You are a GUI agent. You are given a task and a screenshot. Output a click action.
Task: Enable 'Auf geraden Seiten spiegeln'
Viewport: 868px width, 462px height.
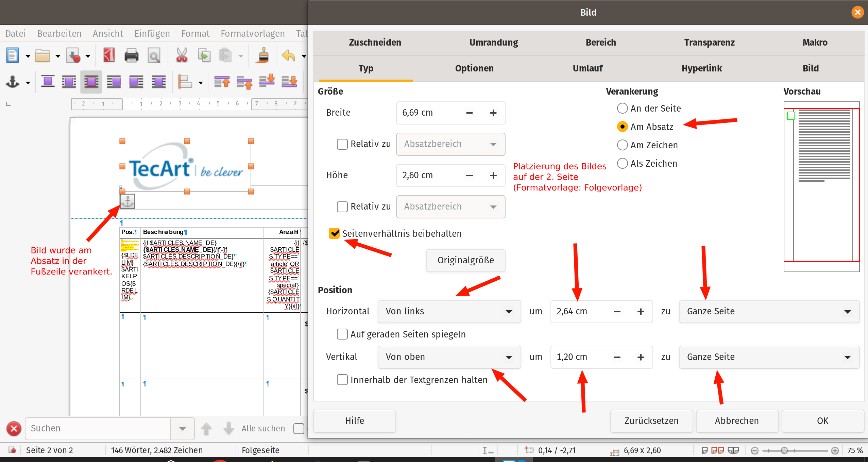pos(342,334)
